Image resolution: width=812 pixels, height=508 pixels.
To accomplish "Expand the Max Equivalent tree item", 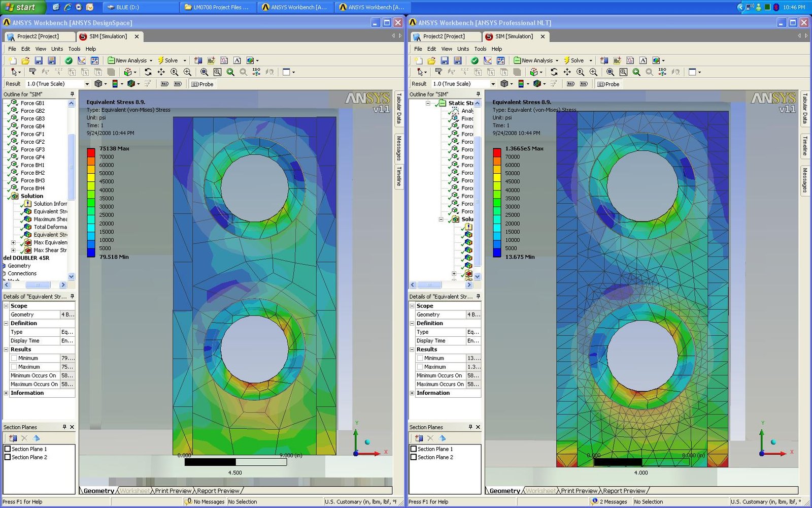I will point(13,243).
